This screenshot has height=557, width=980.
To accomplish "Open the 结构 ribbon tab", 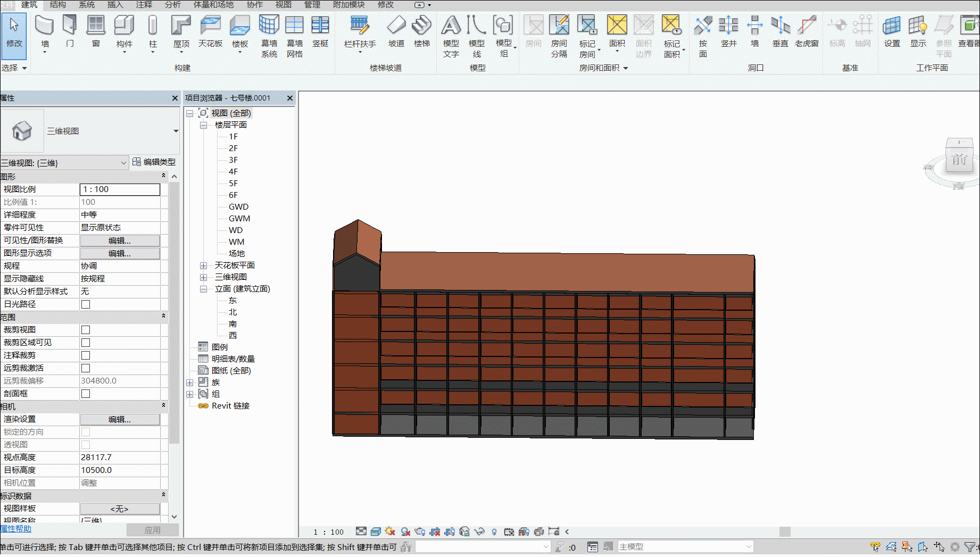I will coord(58,5).
